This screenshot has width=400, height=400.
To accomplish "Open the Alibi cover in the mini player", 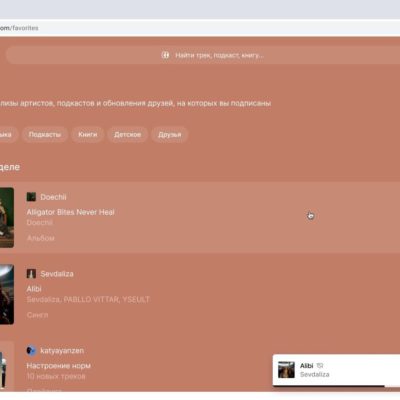I will pyautogui.click(x=286, y=370).
